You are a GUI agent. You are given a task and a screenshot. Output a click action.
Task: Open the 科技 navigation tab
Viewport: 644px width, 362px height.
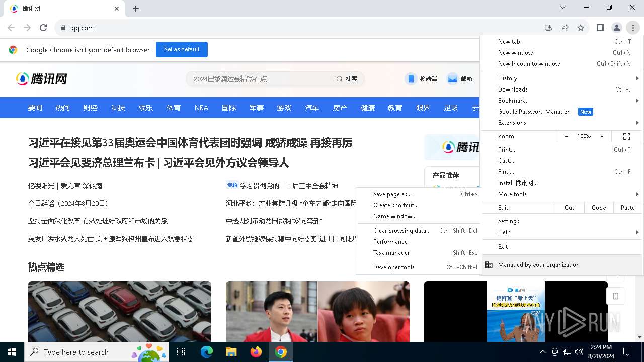coord(118,108)
